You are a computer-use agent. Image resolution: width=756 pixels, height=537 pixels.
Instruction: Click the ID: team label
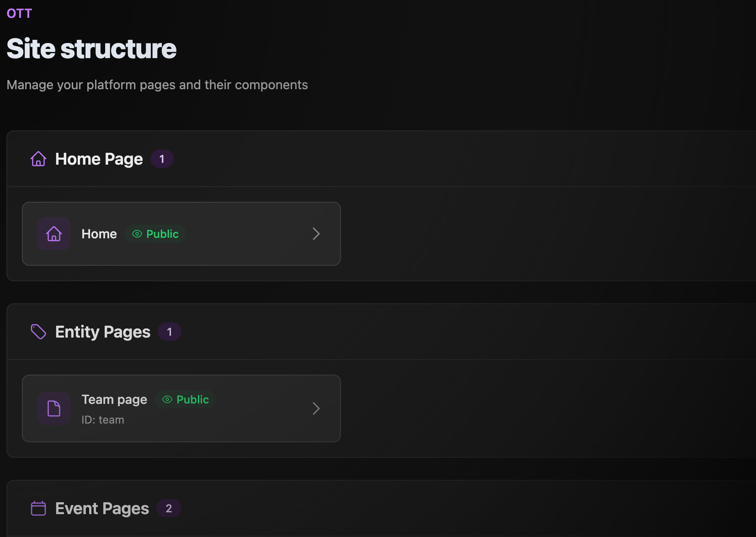click(x=103, y=420)
